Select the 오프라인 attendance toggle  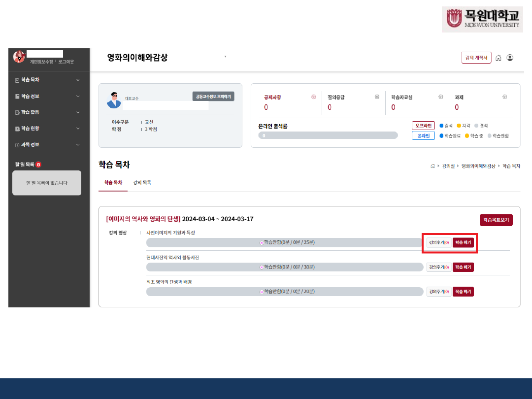point(423,126)
